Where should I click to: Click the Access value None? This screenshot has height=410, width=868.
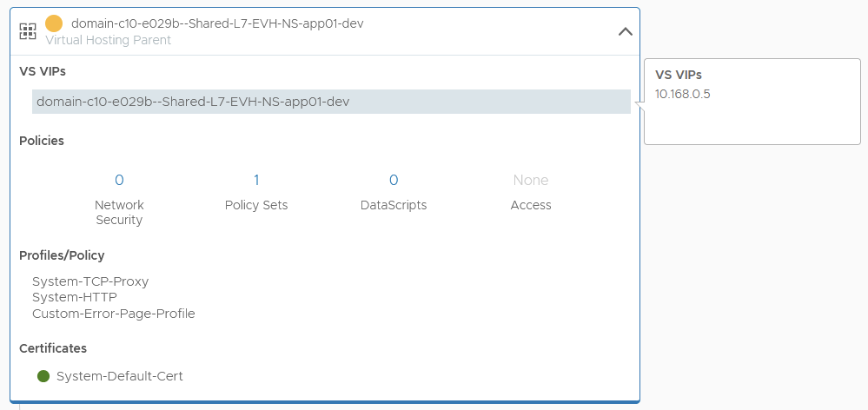pyautogui.click(x=530, y=180)
